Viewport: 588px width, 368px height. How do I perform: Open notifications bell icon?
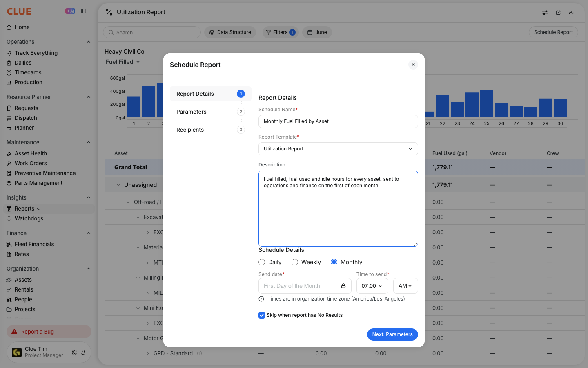click(83, 352)
